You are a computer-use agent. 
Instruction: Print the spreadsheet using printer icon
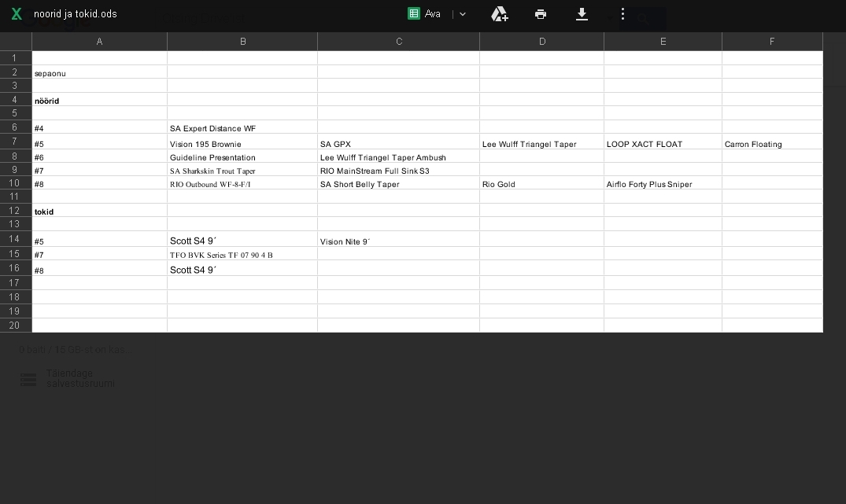click(541, 14)
